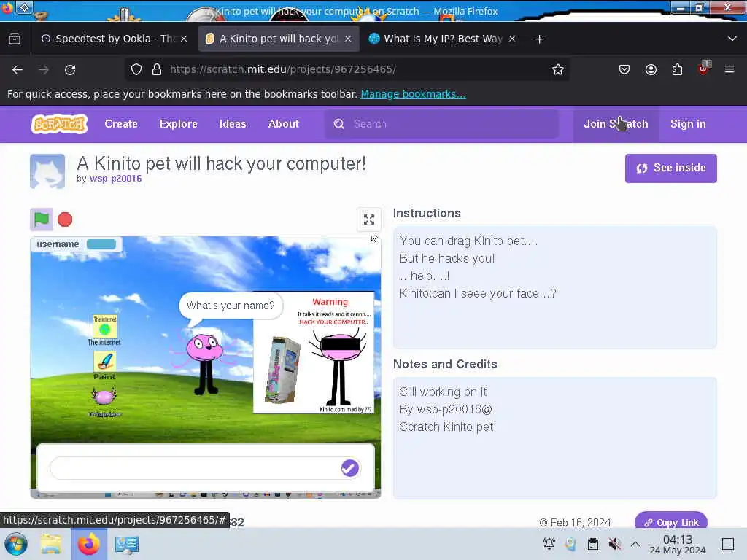Screen dimensions: 747x560
Task: Click Join Scratch
Action: pyautogui.click(x=616, y=124)
